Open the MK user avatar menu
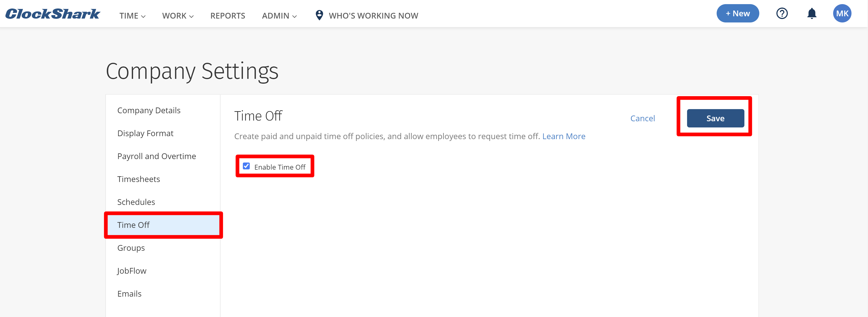This screenshot has height=317, width=868. tap(842, 14)
